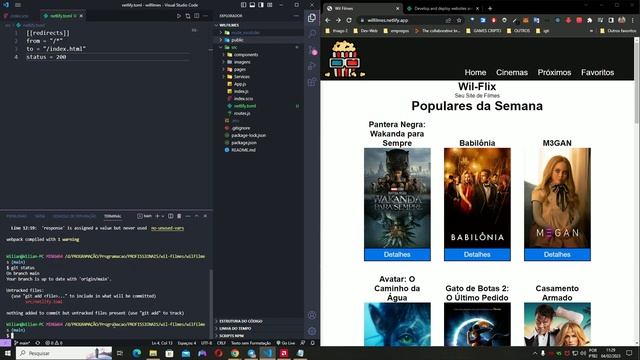Expand the public folder
640x360 pixels.
click(260, 40)
